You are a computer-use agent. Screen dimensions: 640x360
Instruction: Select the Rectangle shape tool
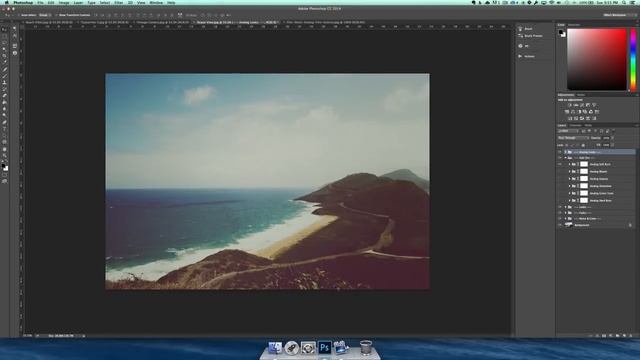[4, 142]
